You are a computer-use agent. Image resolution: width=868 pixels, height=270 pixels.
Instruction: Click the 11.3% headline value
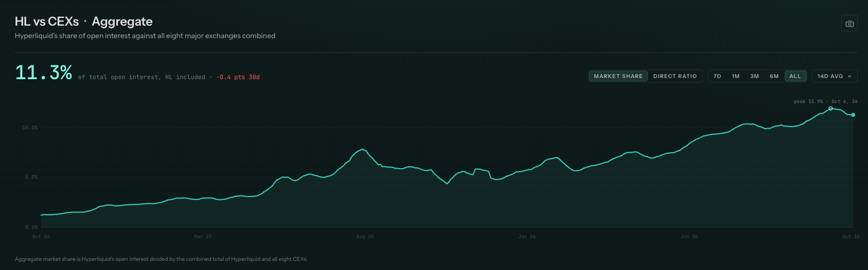(x=44, y=73)
